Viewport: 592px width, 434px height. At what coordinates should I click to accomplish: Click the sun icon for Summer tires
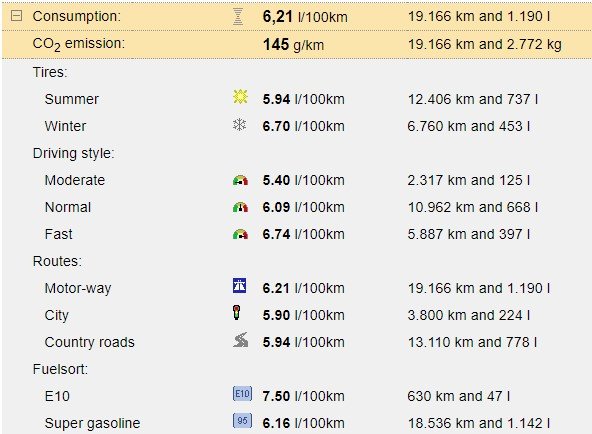pos(240,97)
